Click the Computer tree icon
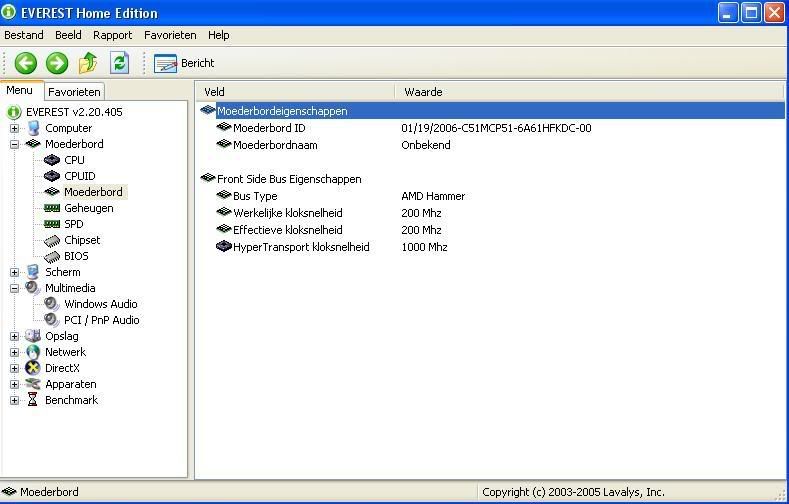Screen dimensions: 789x504 33,128
